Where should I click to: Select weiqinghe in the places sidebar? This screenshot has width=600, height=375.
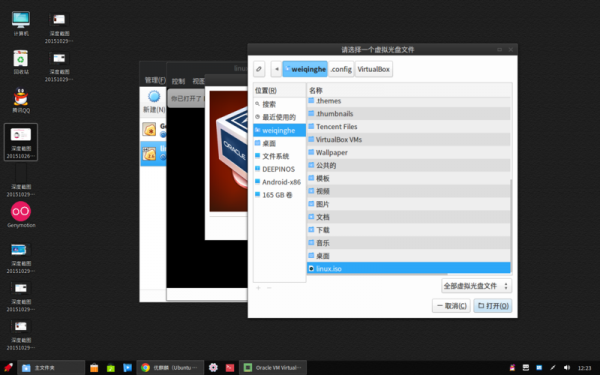pyautogui.click(x=279, y=130)
